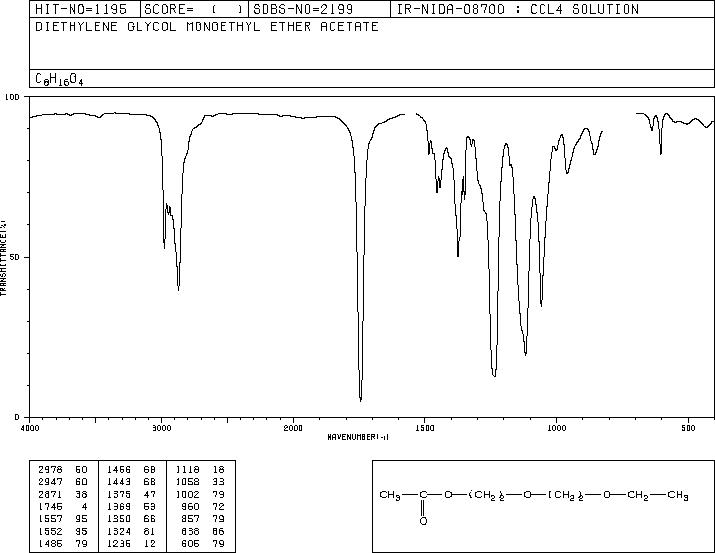
Task: Click the transmittance value 72 beside 960
Action: coord(218,506)
